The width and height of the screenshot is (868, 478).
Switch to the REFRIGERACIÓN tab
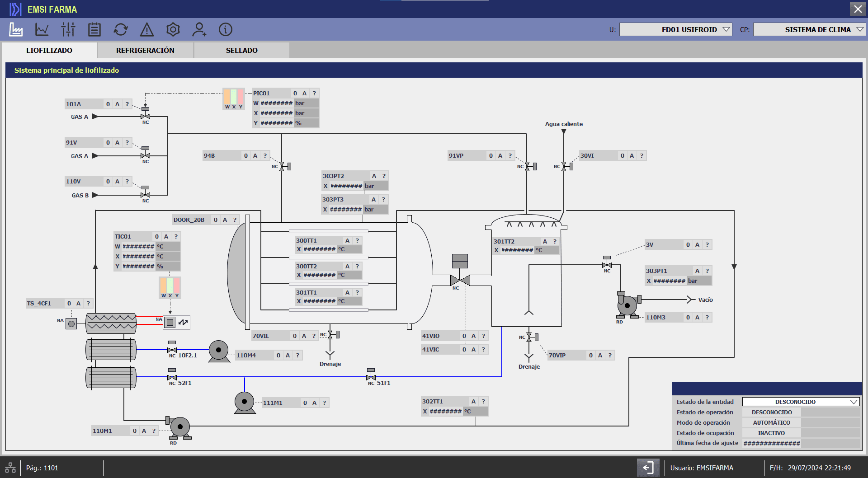click(145, 50)
